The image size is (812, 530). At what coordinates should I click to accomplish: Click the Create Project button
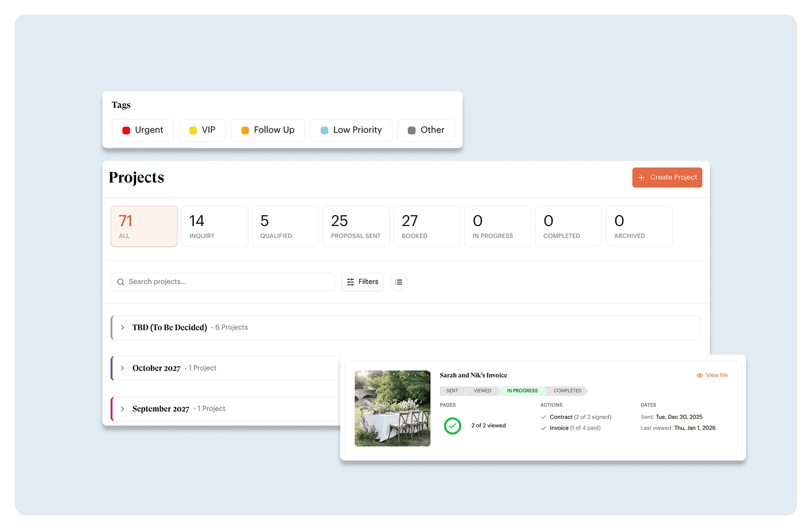coord(667,178)
